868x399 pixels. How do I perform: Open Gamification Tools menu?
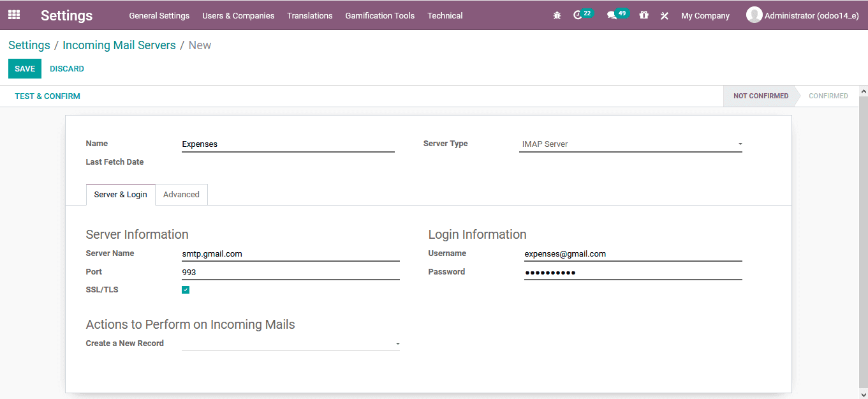[x=380, y=15]
